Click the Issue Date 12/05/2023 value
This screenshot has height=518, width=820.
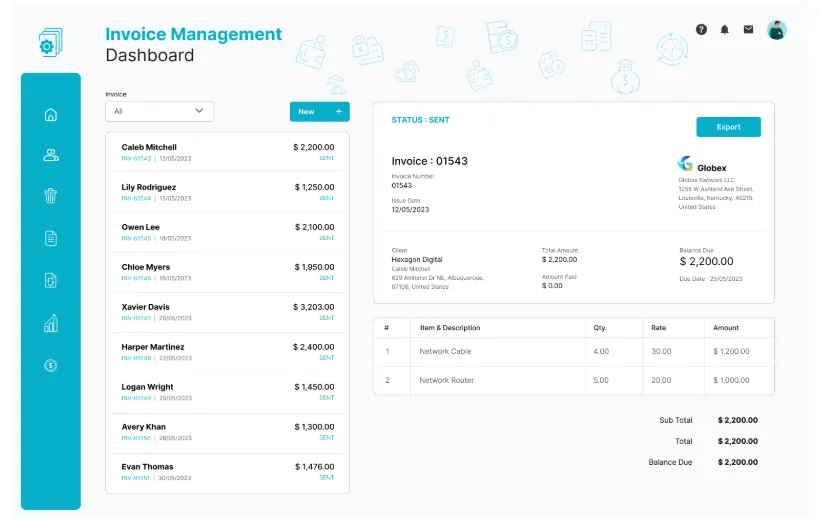coord(410,210)
